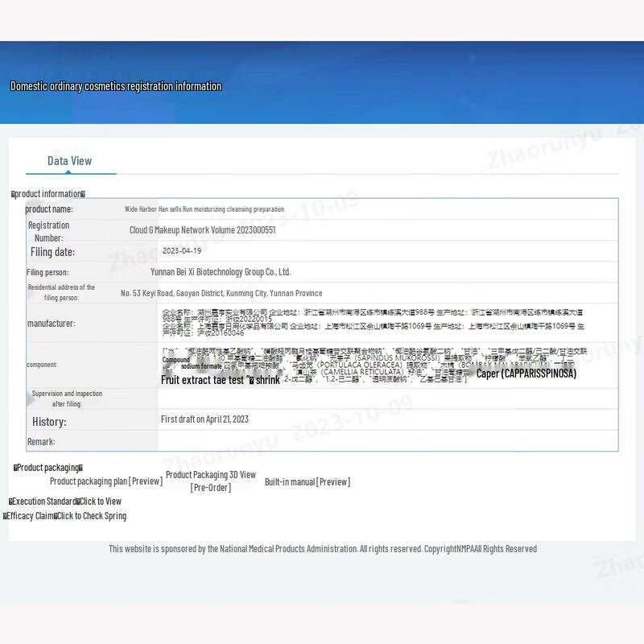This screenshot has height=644, width=644.
Task: Click the small icon before 'Product packaging' heading
Action: point(15,468)
